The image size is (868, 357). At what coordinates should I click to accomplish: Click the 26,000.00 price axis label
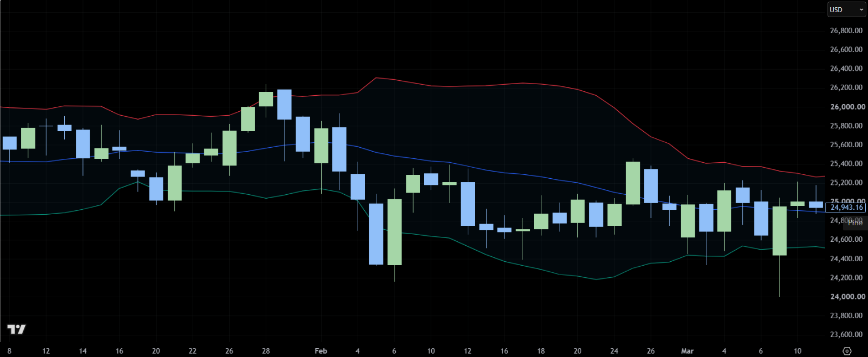point(847,107)
